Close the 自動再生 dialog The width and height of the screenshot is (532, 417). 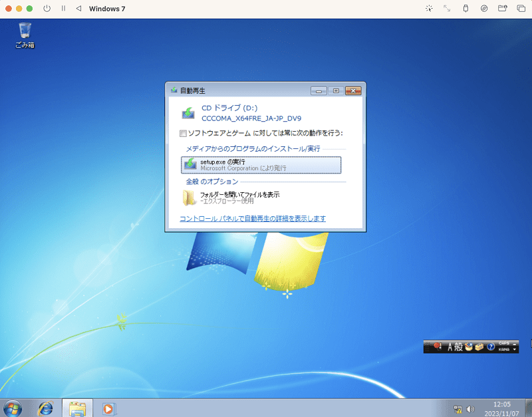click(353, 90)
